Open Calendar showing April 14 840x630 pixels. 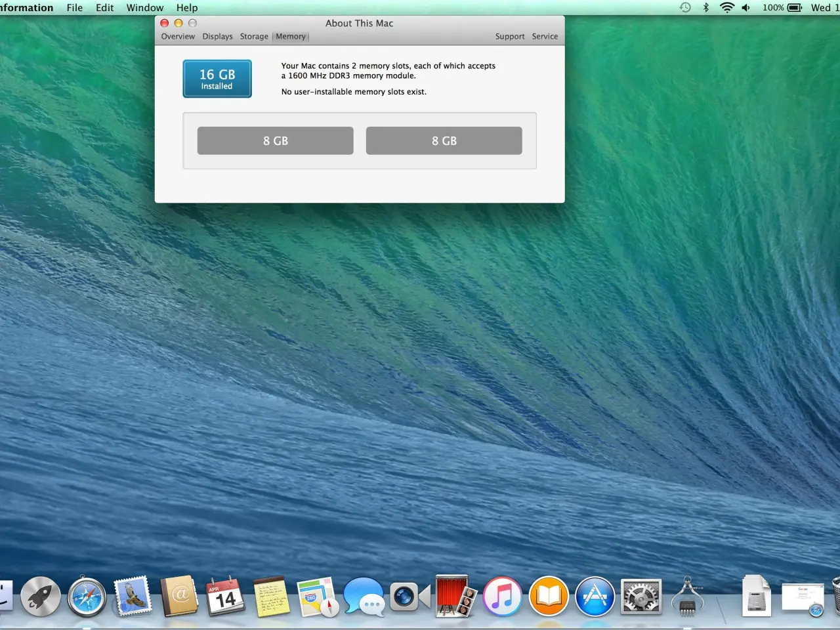tap(225, 597)
